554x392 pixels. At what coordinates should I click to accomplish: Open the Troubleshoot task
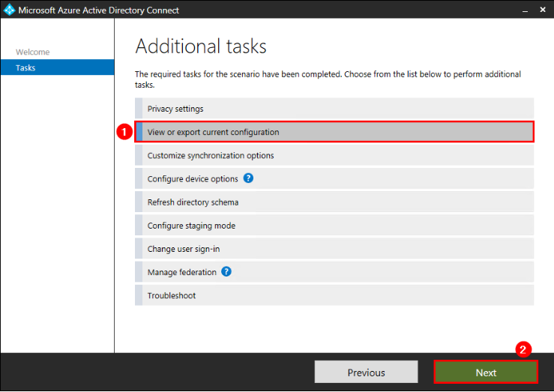pos(334,295)
